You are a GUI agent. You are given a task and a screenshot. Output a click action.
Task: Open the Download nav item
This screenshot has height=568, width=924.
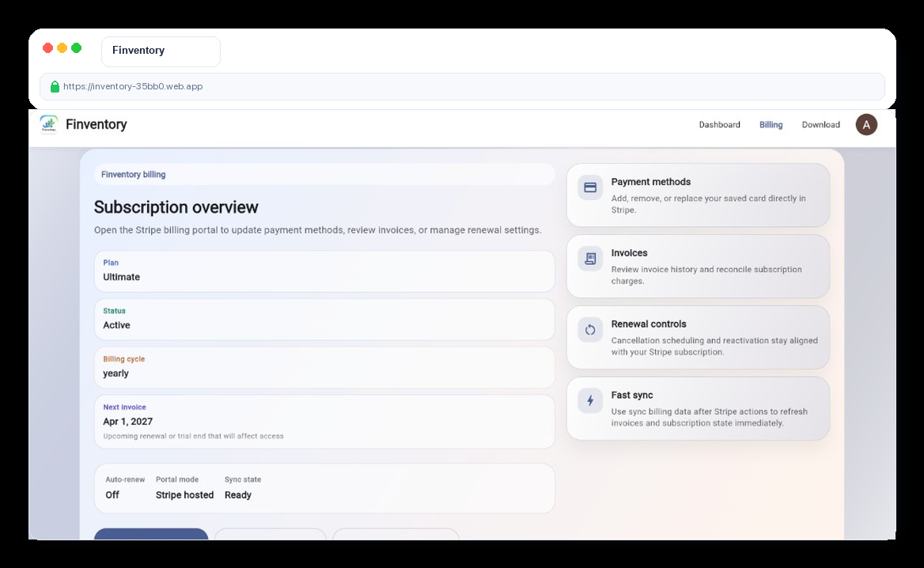click(821, 124)
